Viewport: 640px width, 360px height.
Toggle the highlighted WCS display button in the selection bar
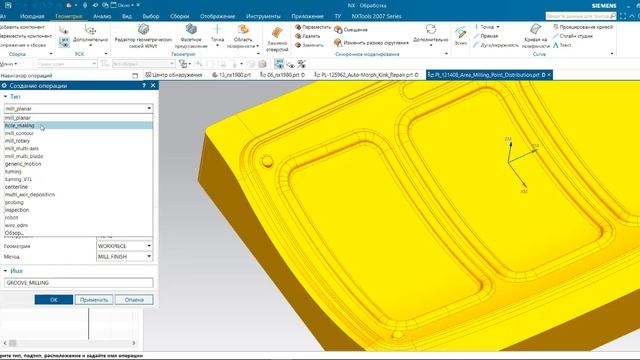tap(279, 64)
